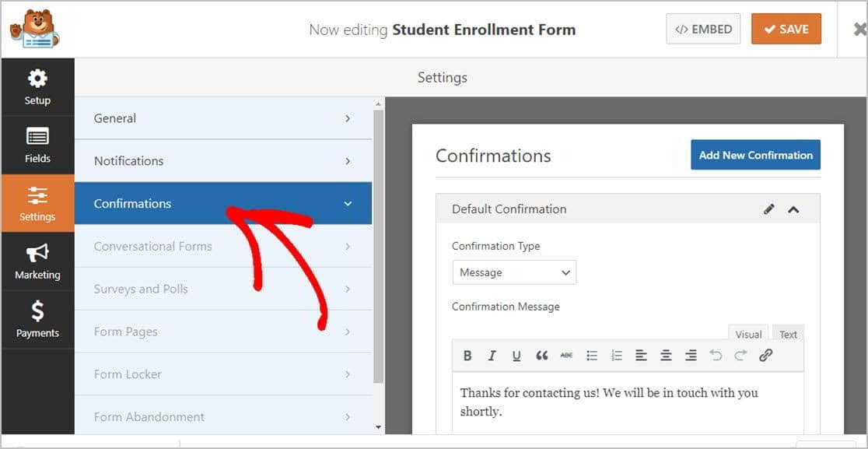Viewport: 868px width, 449px height.
Task: Switch the editor to Text tab
Action: coord(788,334)
